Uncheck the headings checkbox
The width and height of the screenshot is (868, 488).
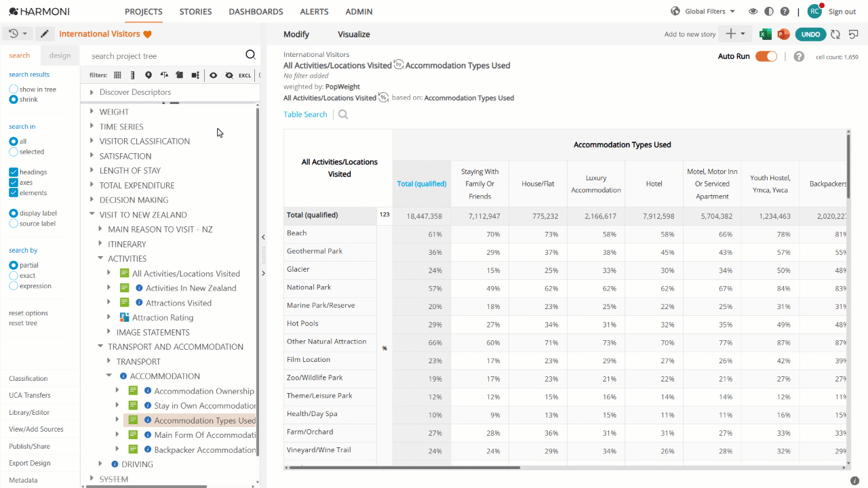[14, 172]
